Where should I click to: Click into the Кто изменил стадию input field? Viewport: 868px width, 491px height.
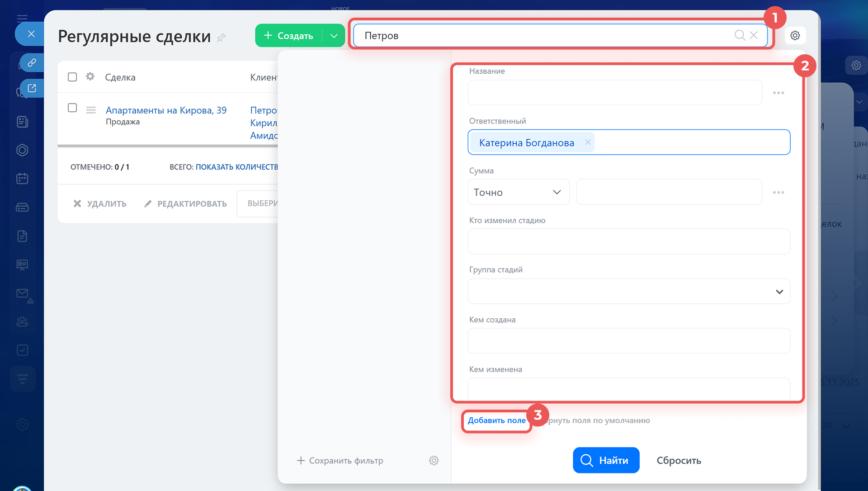(x=628, y=242)
